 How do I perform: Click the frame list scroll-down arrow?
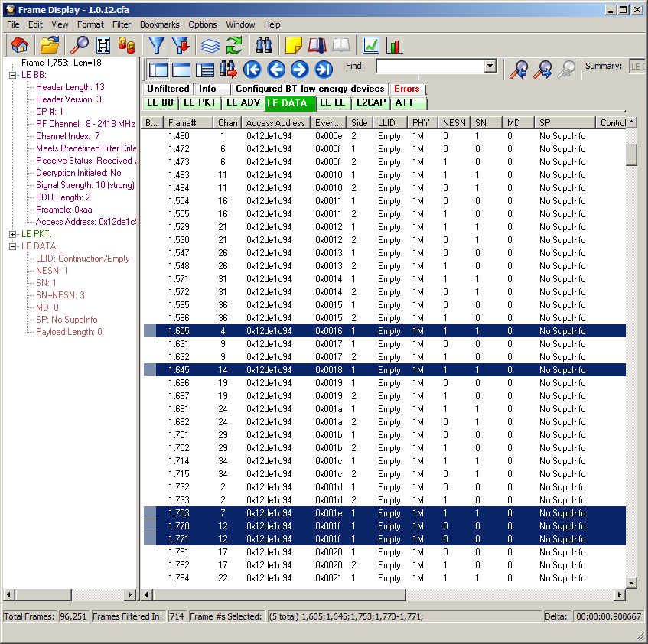(x=631, y=584)
